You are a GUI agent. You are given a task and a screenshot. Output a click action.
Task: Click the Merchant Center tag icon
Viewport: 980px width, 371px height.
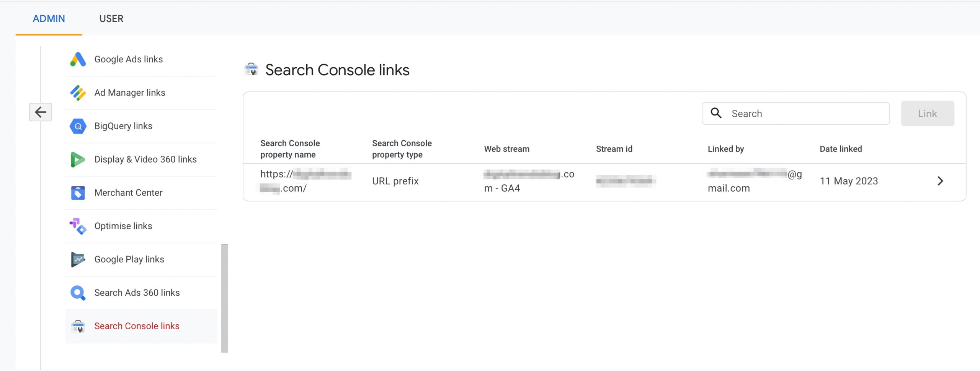(x=78, y=193)
